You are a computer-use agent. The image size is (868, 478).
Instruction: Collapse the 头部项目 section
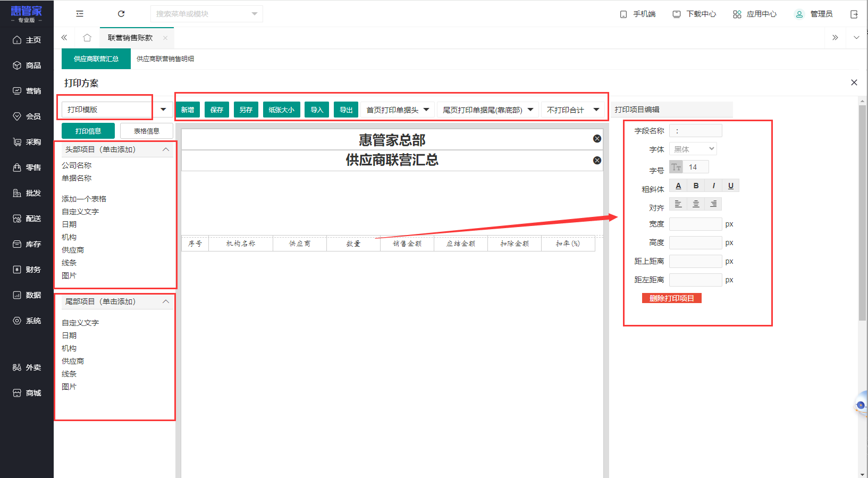166,149
